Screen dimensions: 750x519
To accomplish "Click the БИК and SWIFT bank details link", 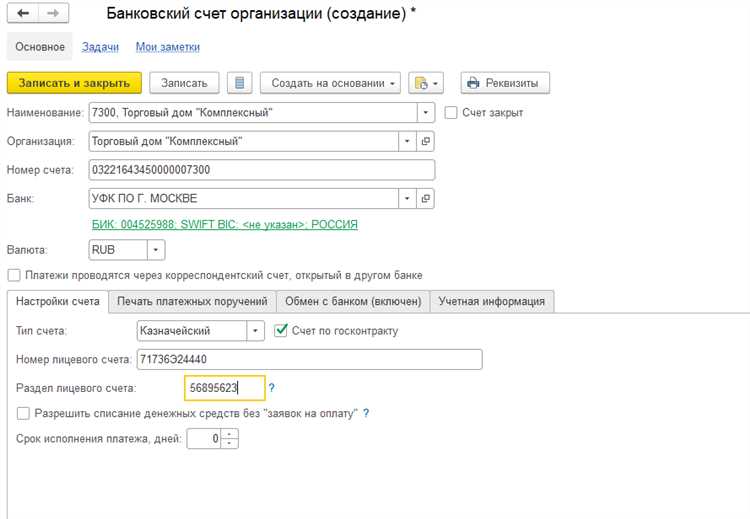I will coord(224,224).
